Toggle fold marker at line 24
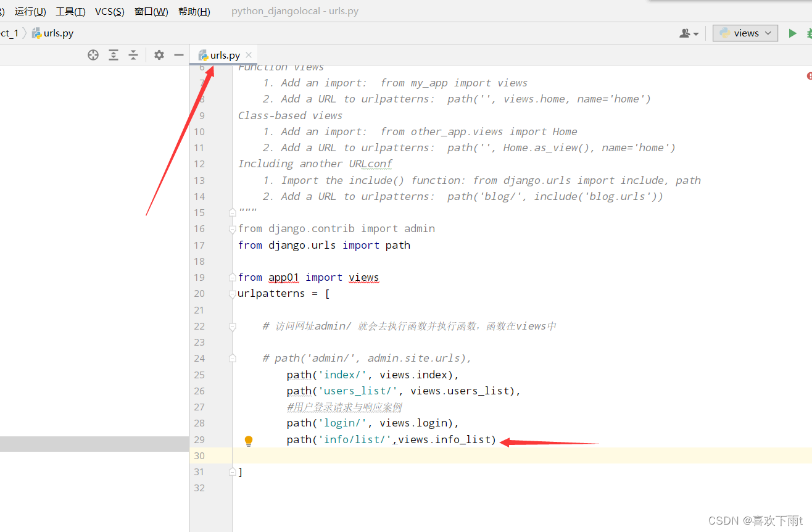Viewport: 812px width, 532px height. point(232,358)
